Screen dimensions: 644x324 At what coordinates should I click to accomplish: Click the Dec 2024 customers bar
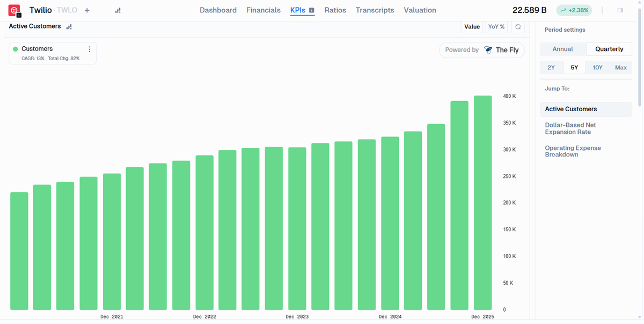pyautogui.click(x=390, y=224)
